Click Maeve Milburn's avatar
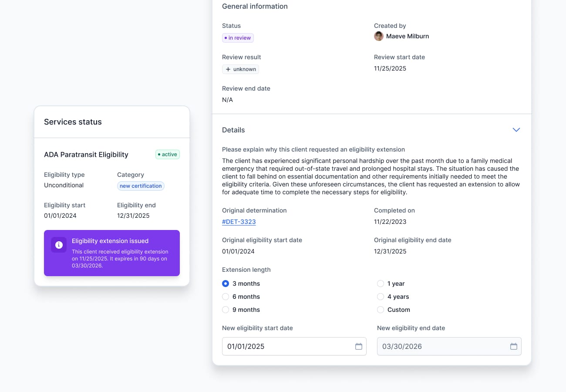Image resolution: width=566 pixels, height=392 pixels. coord(379,36)
